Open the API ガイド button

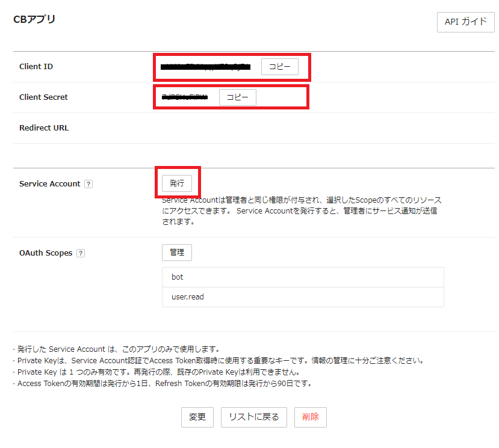click(465, 22)
